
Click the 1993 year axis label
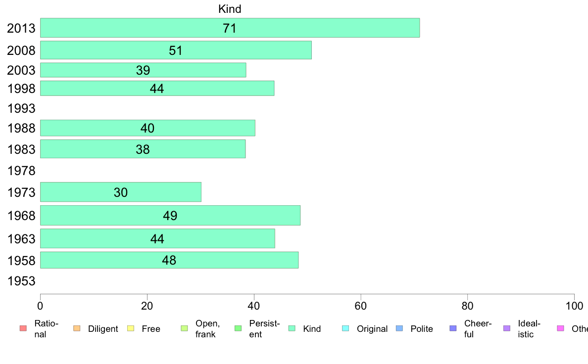pyautogui.click(x=21, y=108)
